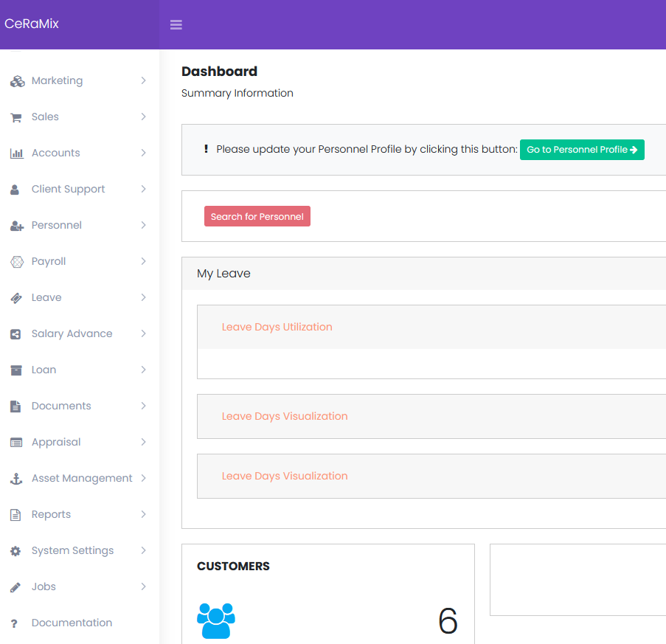Viewport: 666px width, 644px height.
Task: Click the Summary Information subtitle
Action: pyautogui.click(x=237, y=93)
